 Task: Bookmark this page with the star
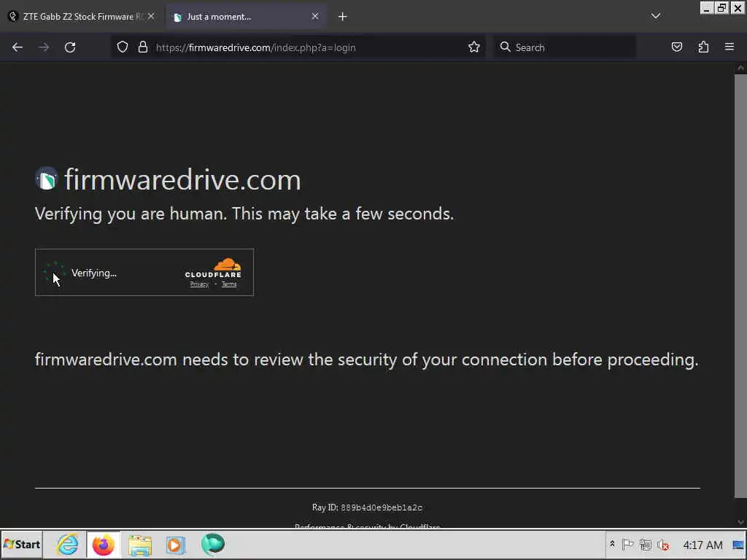(x=473, y=47)
